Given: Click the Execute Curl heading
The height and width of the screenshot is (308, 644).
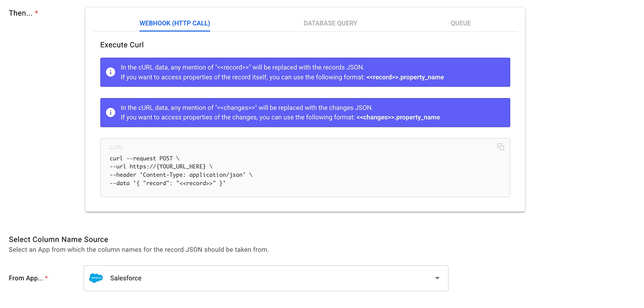Looking at the screenshot, I should [122, 45].
